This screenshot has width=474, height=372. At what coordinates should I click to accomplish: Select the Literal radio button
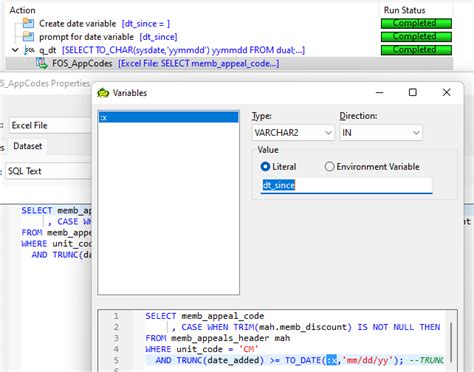265,166
